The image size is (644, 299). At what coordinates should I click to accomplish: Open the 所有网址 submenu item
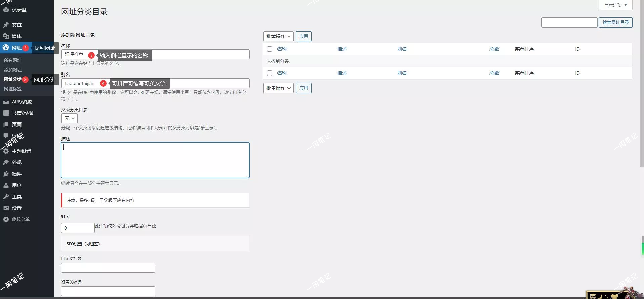pos(13,60)
